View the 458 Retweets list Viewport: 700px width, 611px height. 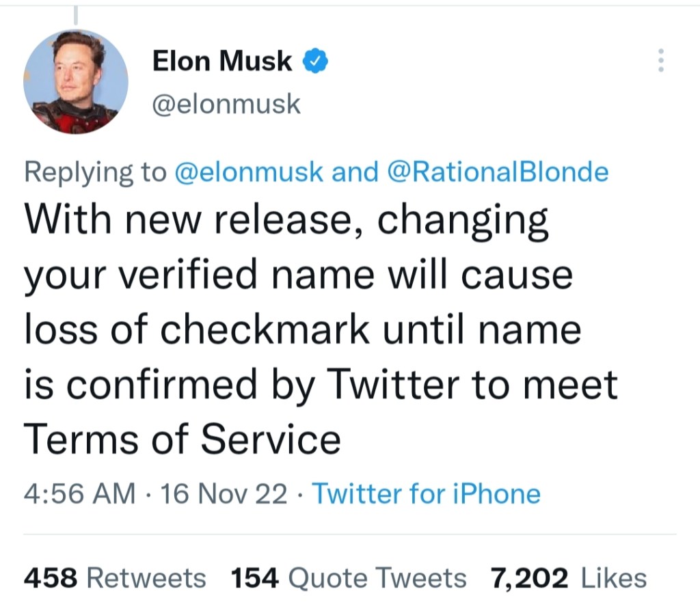(115, 578)
